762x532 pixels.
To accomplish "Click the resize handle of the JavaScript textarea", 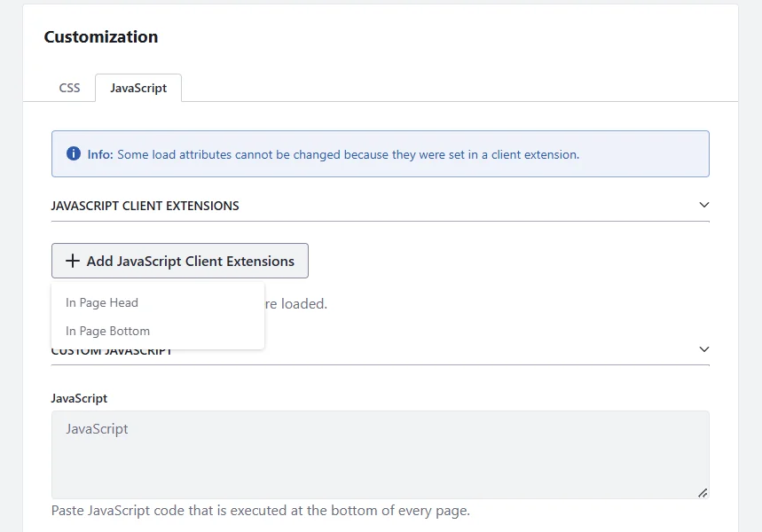I will 703,492.
